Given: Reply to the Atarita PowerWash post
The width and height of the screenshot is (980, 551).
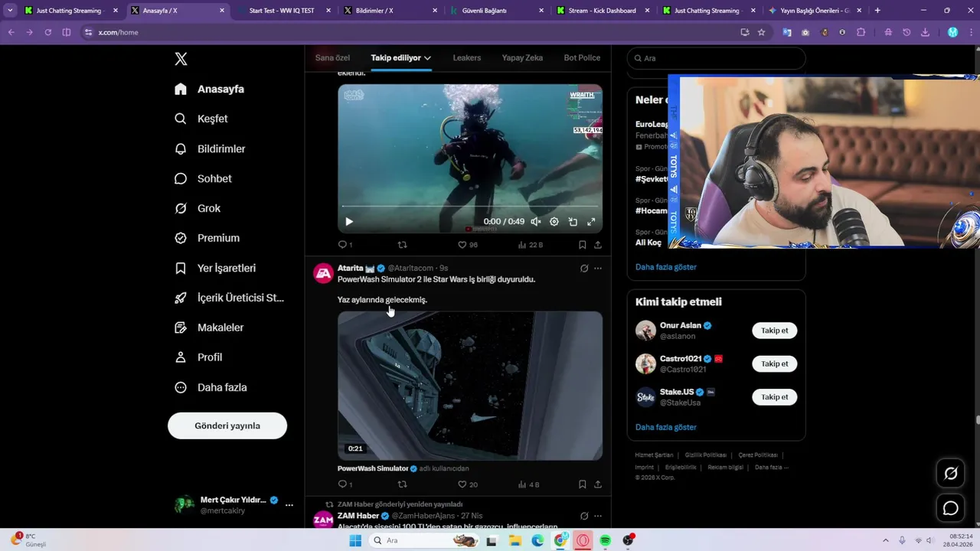Looking at the screenshot, I should click(345, 484).
